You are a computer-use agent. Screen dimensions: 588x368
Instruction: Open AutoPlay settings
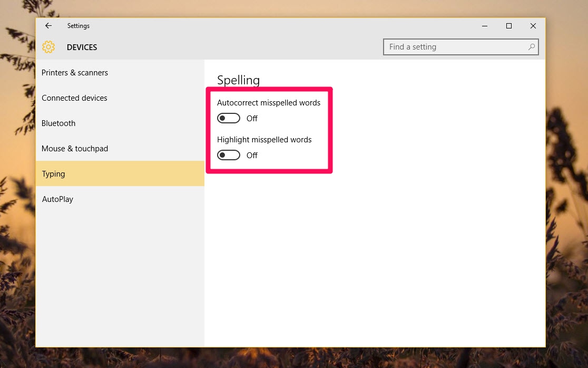point(120,199)
